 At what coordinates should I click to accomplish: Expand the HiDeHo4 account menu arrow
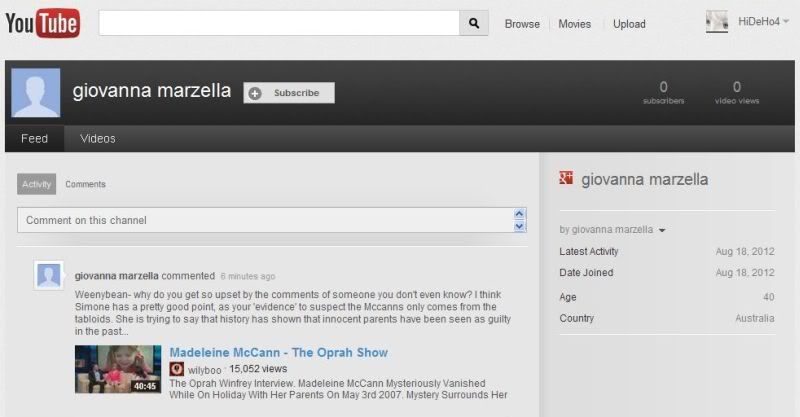(786, 21)
